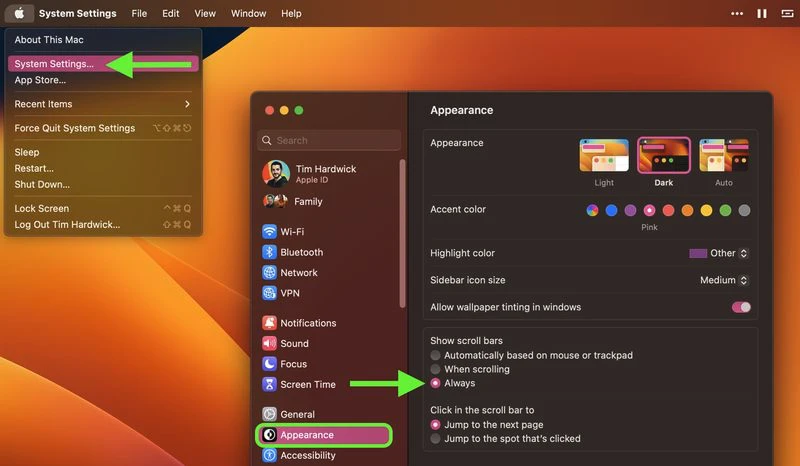
Task: Click the General gear icon
Action: tap(269, 414)
